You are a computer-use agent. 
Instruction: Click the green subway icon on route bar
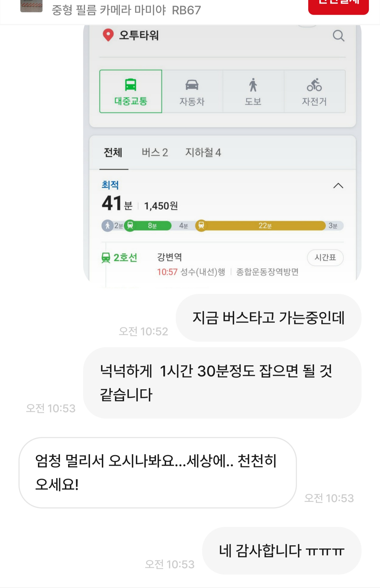click(130, 226)
